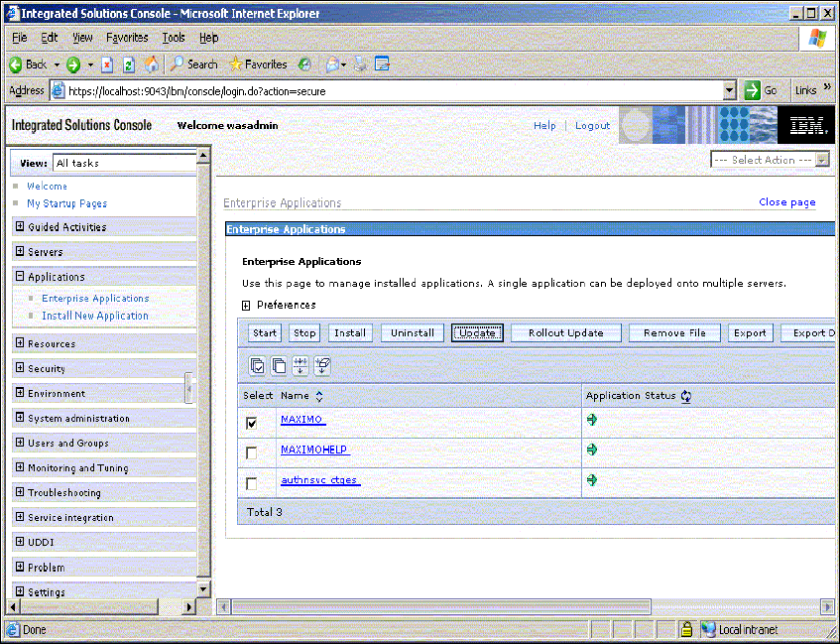Click the Deselect All Items table icon
The image size is (840, 644).
[279, 365]
